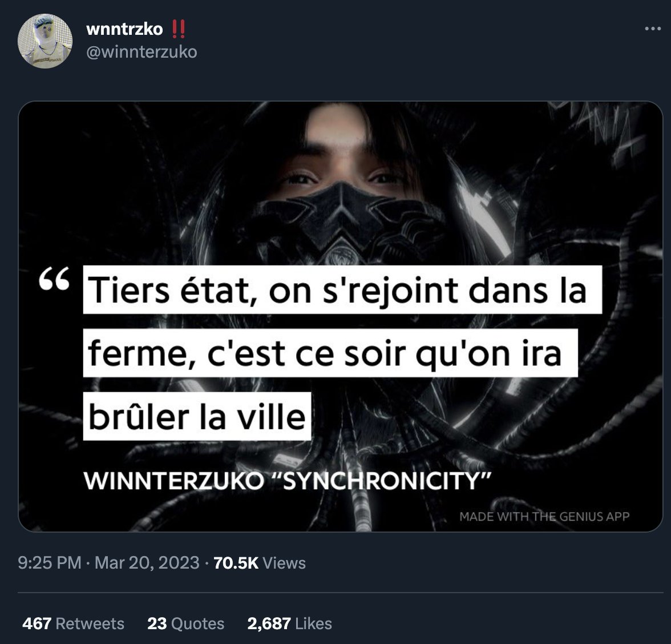Click the black respirator mask in the image
Screen dimensions: 671x644
[x=342, y=224]
